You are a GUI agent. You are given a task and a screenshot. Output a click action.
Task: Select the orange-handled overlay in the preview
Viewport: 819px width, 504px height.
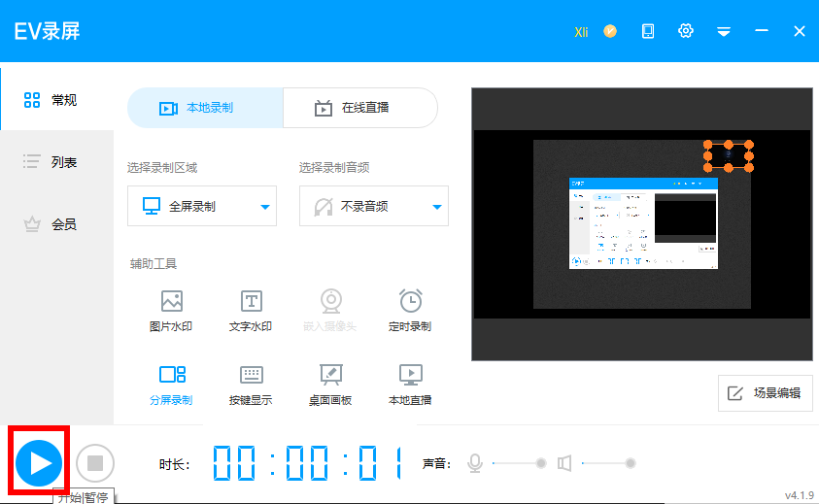click(728, 155)
